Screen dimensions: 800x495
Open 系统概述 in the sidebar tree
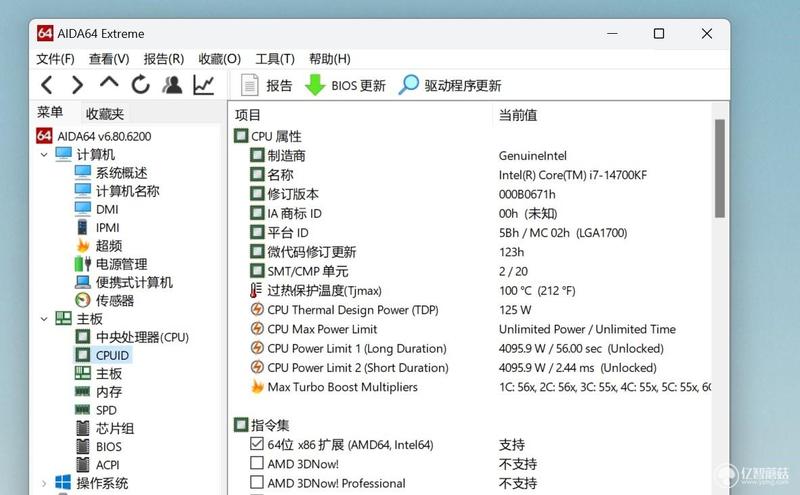(111, 173)
